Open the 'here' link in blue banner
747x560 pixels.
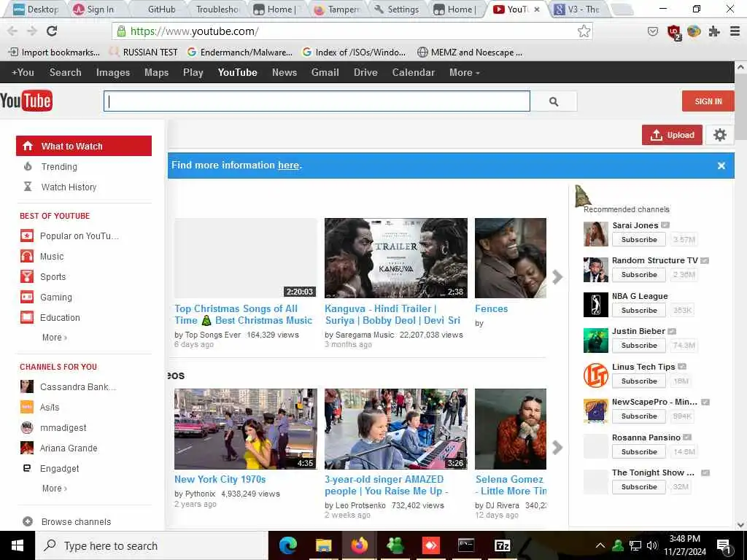coord(288,166)
